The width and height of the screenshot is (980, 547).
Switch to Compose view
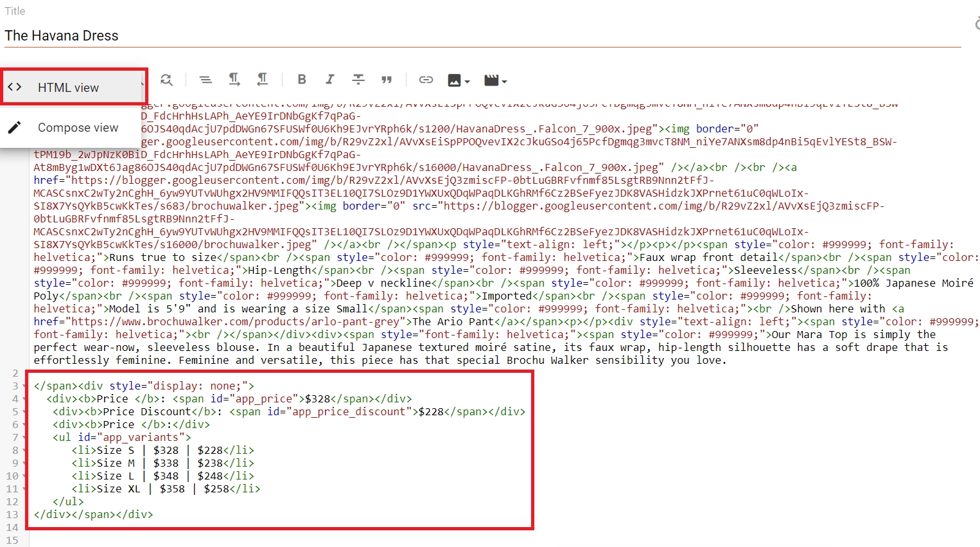[77, 128]
